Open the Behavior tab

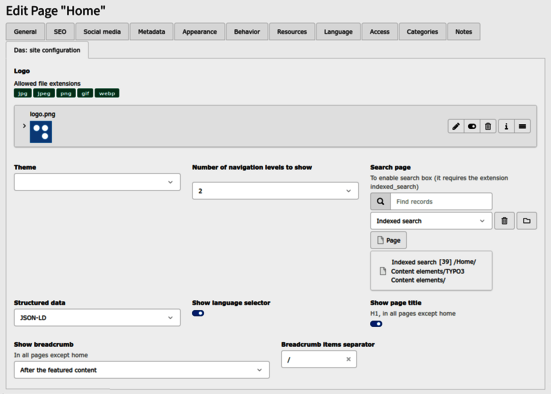247,32
